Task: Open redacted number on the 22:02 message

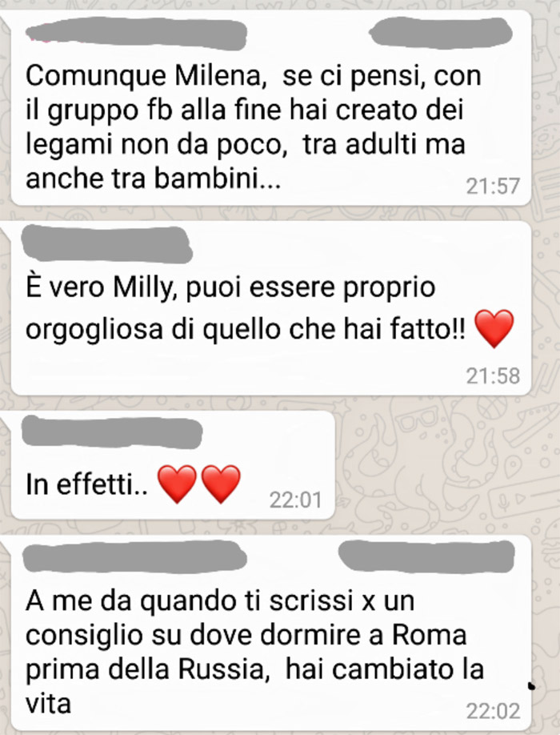Action: tap(426, 556)
